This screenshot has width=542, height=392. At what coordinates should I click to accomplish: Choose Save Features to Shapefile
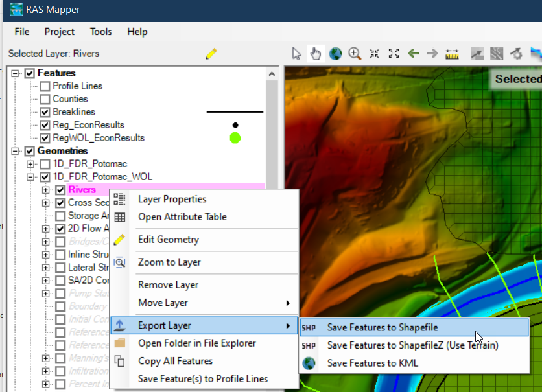tap(383, 328)
